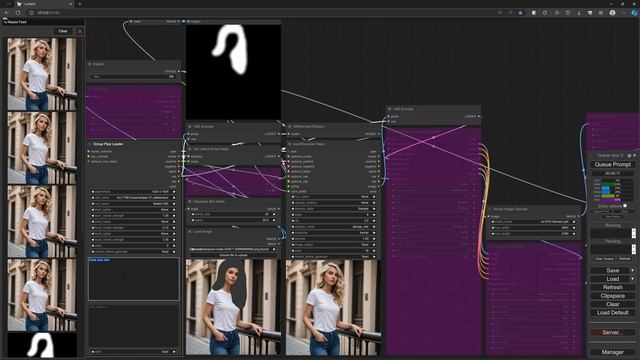
Task: Collapse the Differential Diffusion node via its dot
Action: pos(290,127)
